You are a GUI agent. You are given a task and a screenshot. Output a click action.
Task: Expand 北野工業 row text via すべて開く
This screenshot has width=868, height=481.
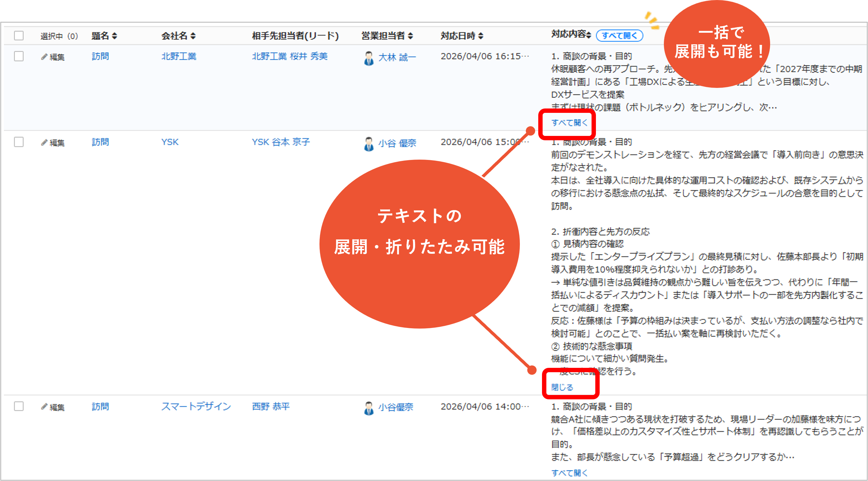(569, 123)
